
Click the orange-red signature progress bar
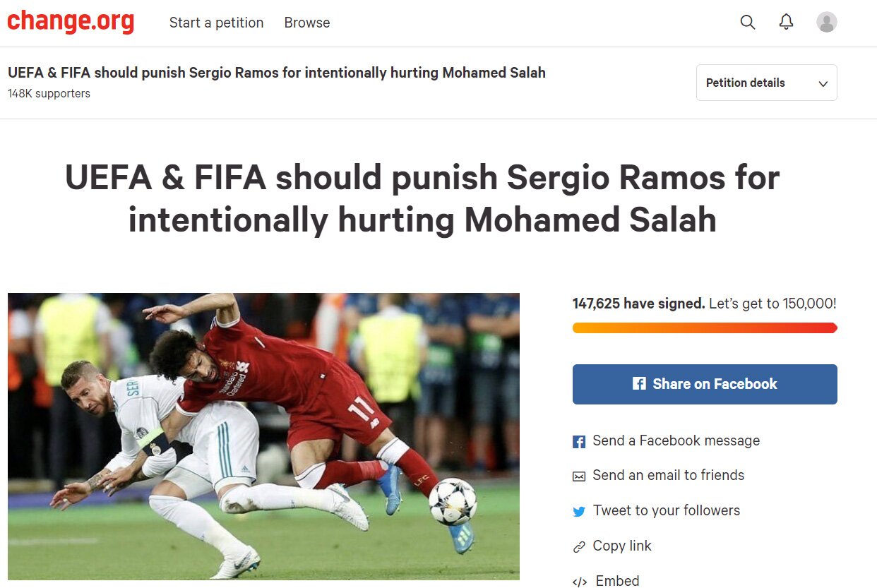click(x=705, y=328)
